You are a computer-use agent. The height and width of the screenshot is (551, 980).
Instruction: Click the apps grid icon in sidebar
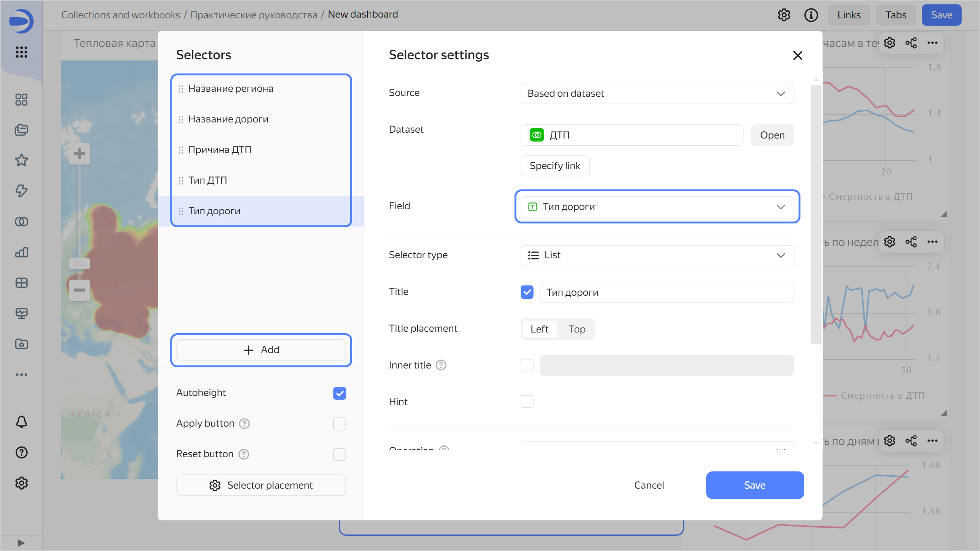pos(21,52)
